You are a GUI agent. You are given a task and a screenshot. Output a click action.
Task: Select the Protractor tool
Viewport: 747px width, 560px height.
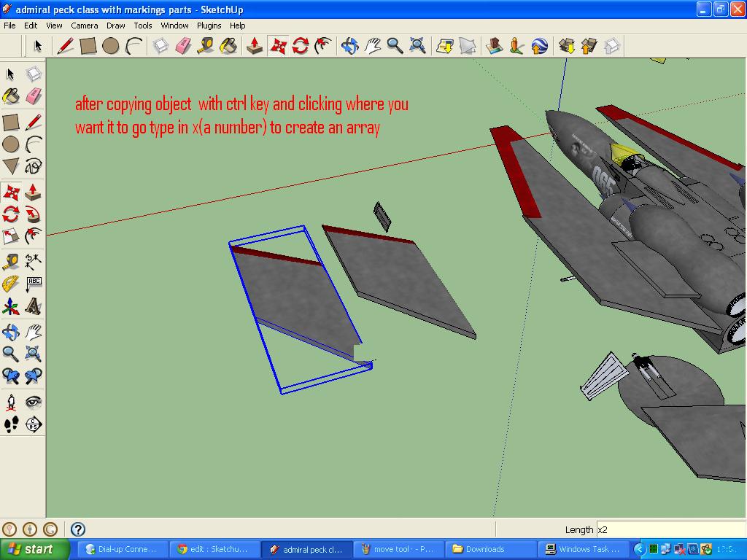click(x=10, y=284)
